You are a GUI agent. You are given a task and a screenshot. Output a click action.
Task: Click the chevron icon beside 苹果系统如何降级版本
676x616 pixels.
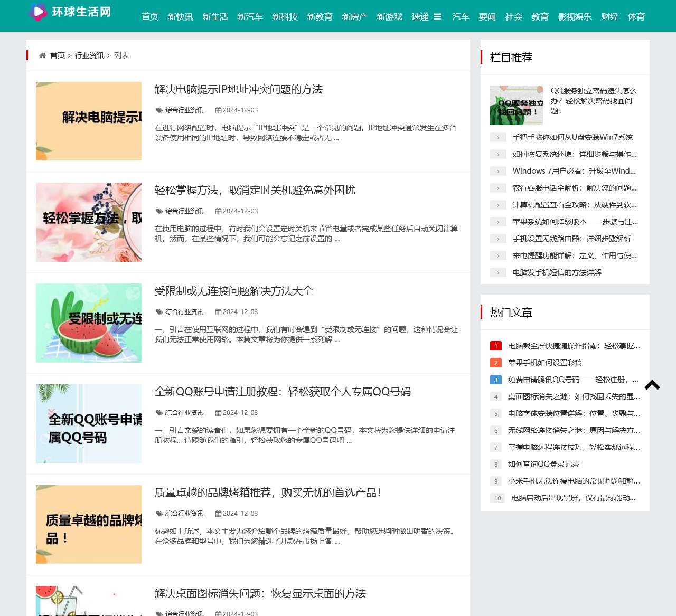[498, 222]
